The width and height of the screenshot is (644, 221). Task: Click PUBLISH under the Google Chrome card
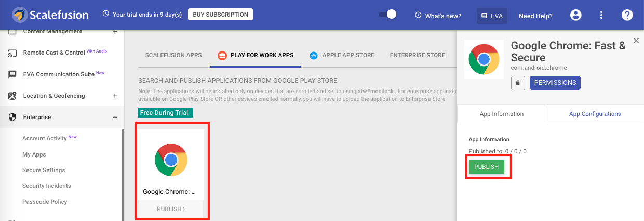click(x=171, y=209)
